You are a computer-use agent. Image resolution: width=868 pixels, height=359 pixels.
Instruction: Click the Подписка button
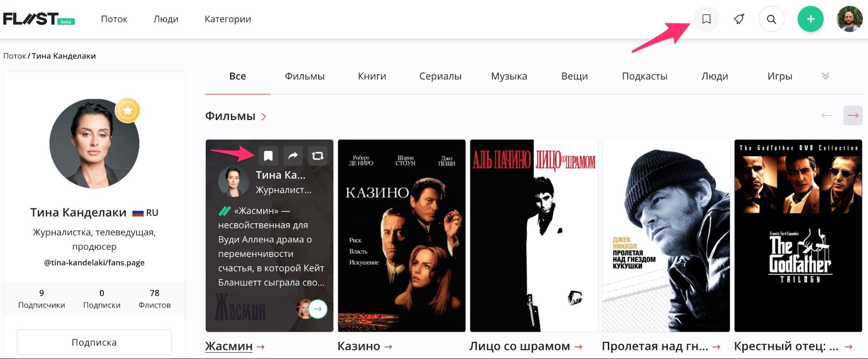pyautogui.click(x=94, y=342)
